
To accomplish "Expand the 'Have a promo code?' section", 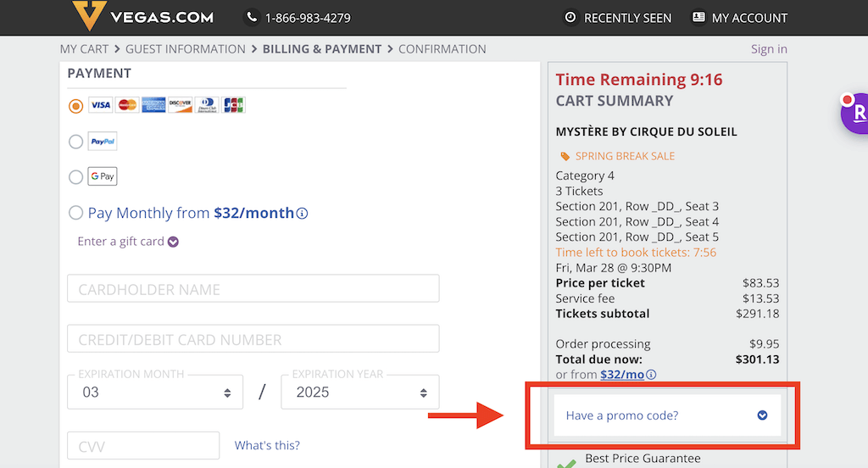I will click(x=666, y=415).
